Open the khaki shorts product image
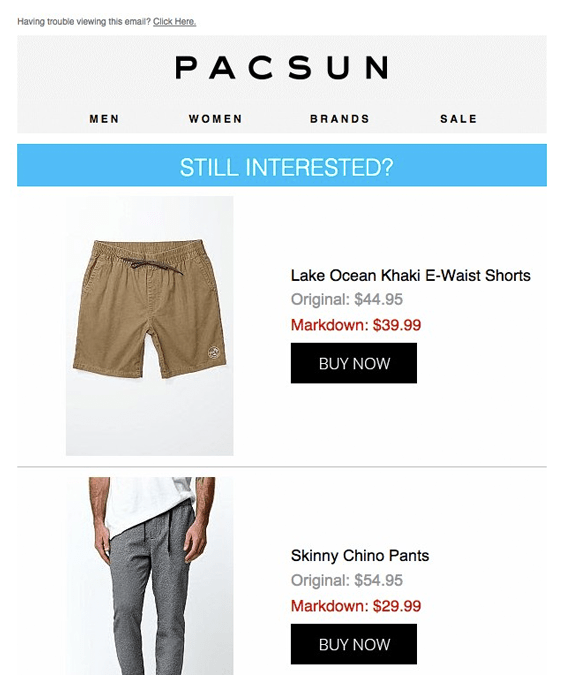564x675 pixels. [x=149, y=326]
